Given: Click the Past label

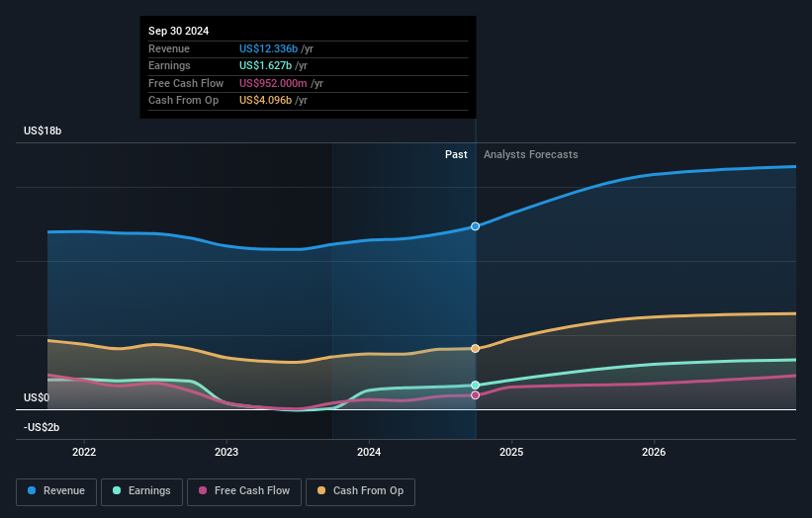Looking at the screenshot, I should [456, 154].
